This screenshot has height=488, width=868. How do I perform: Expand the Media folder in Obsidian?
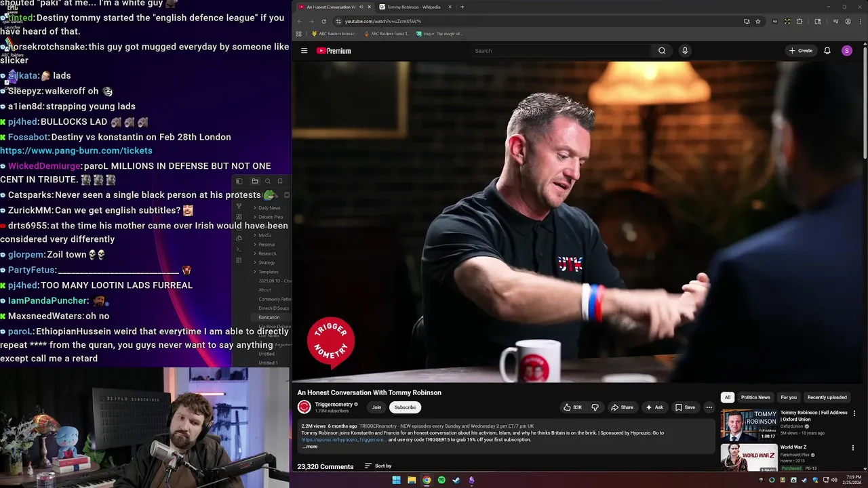[264, 235]
